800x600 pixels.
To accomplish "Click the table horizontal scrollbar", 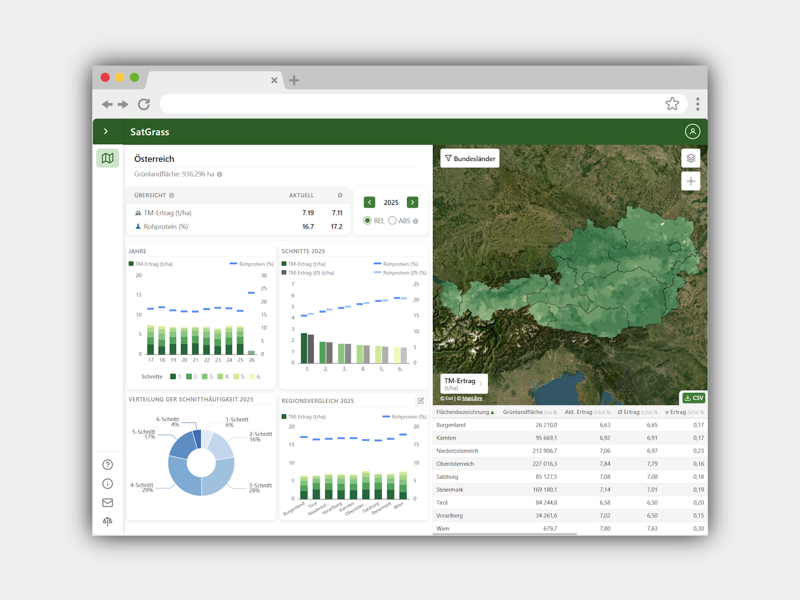I will click(x=505, y=534).
